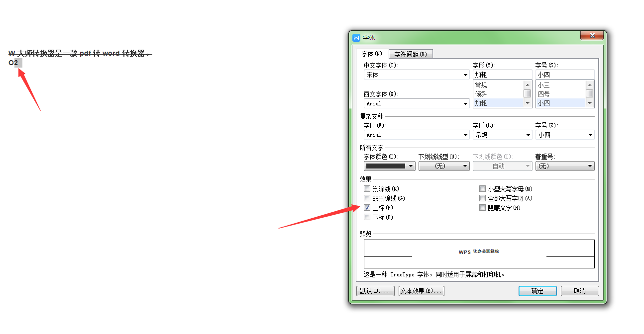Image resolution: width=644 pixels, height=334 pixels.
Task: Click the WPS logo icon in the title bar
Action: pos(356,37)
